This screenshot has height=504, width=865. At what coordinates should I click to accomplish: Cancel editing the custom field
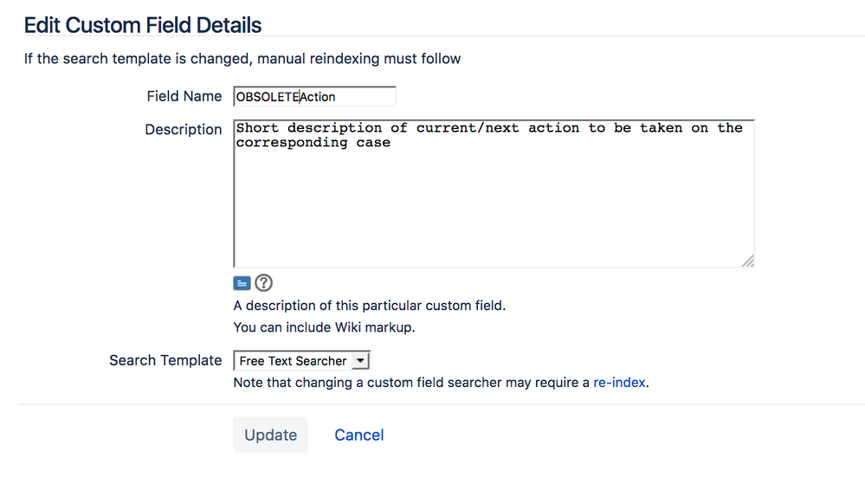[358, 435]
